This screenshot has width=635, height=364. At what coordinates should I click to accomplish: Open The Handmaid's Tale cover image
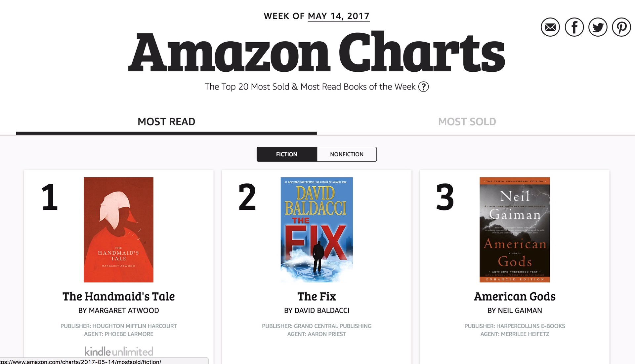point(118,230)
